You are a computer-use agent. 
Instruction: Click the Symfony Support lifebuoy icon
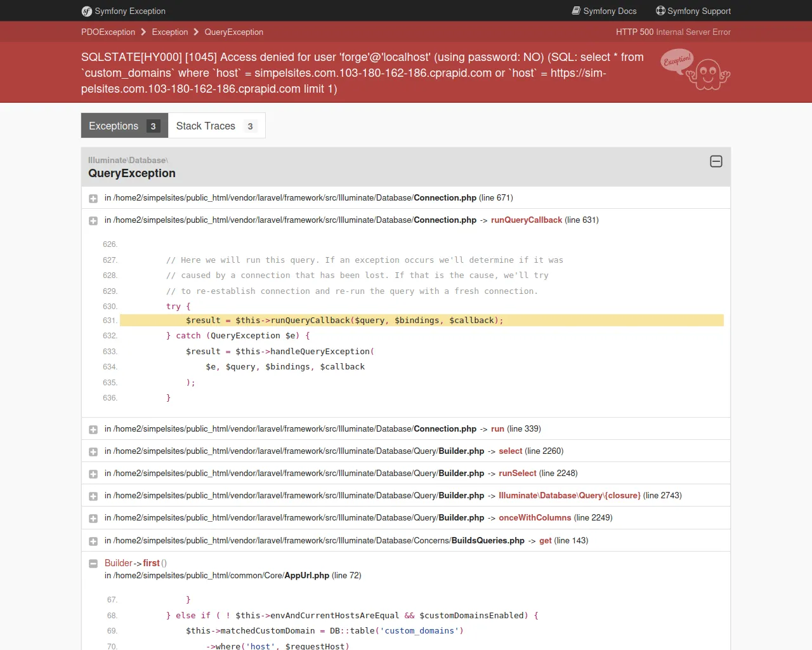660,11
